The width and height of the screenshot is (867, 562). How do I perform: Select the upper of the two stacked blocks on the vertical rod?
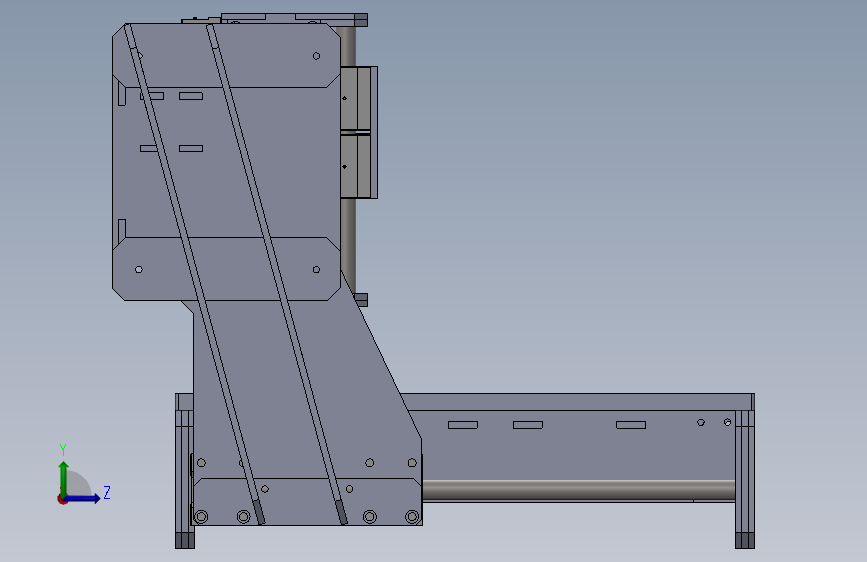358,98
